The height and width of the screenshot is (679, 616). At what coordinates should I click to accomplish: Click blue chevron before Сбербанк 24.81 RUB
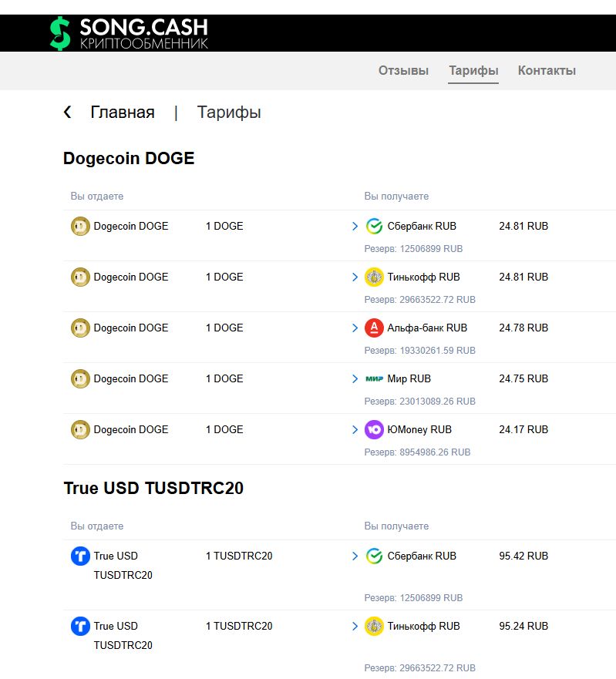355,227
